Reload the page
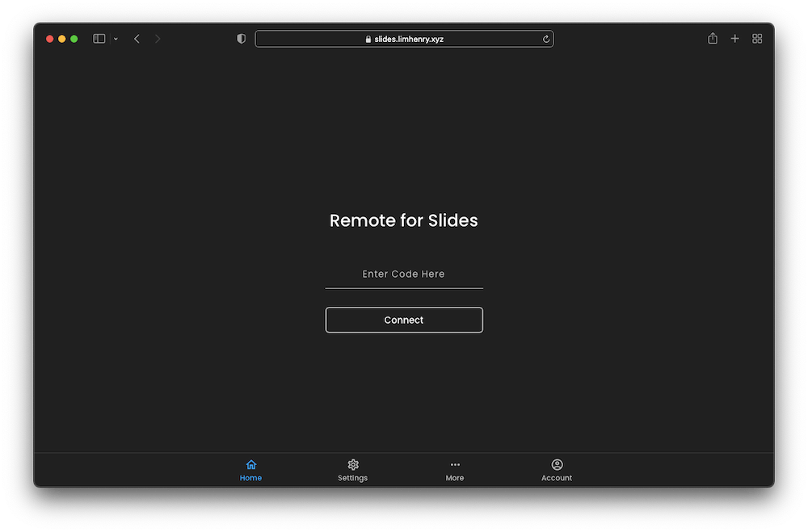This screenshot has width=808, height=532. point(546,39)
